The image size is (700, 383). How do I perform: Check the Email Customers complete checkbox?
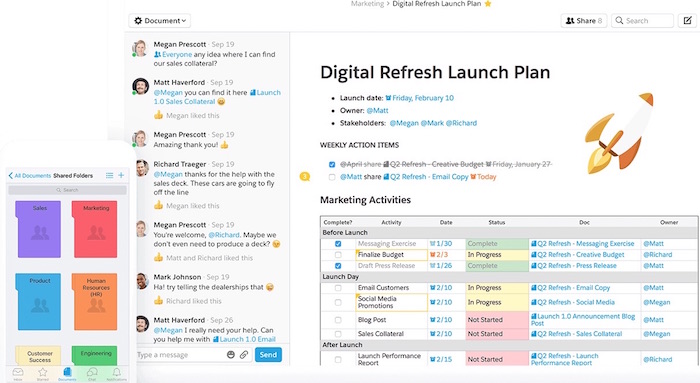point(338,288)
